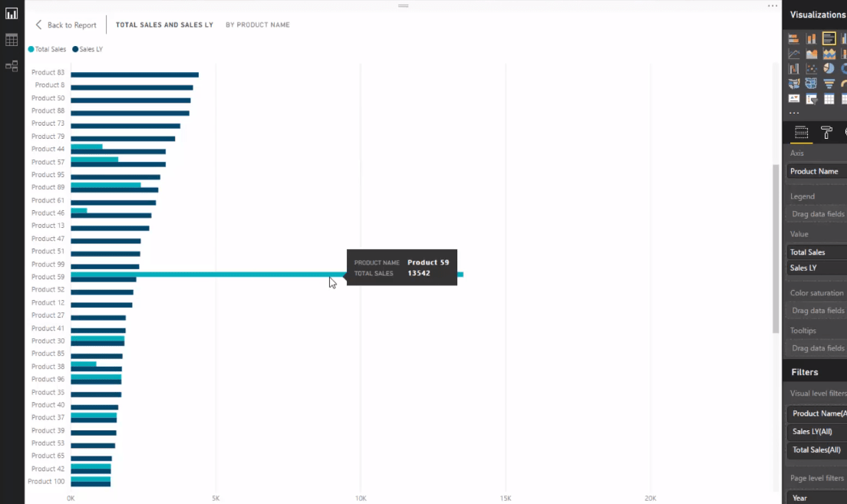Click Color saturation drag data fields box
Image resolution: width=847 pixels, height=504 pixels.
click(817, 311)
